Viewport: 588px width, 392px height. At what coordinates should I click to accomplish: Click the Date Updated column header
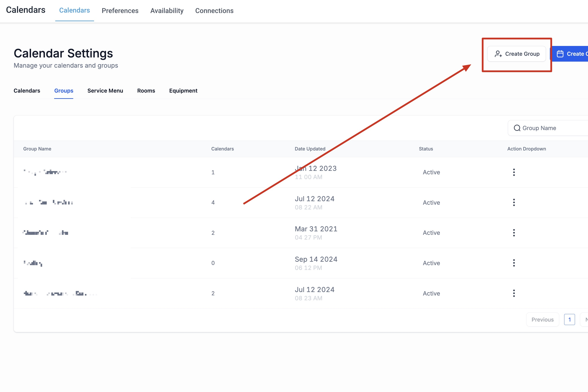[x=310, y=149]
